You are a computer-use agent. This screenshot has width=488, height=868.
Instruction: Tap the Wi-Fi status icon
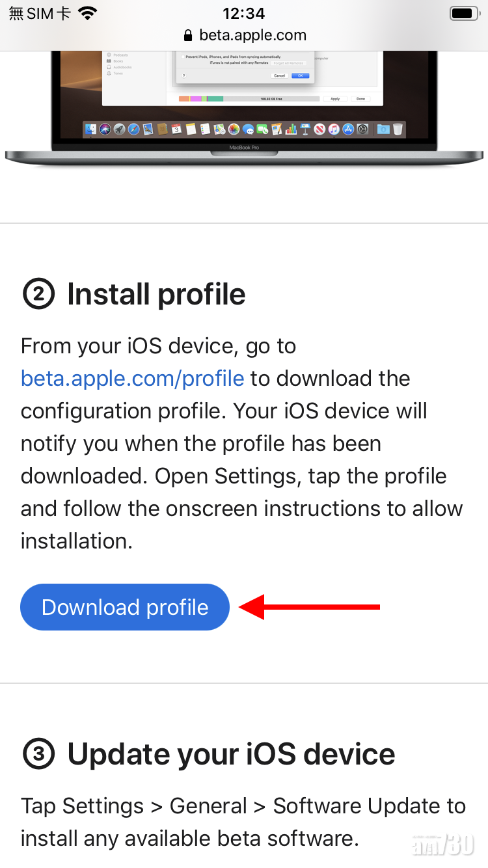[x=87, y=13]
